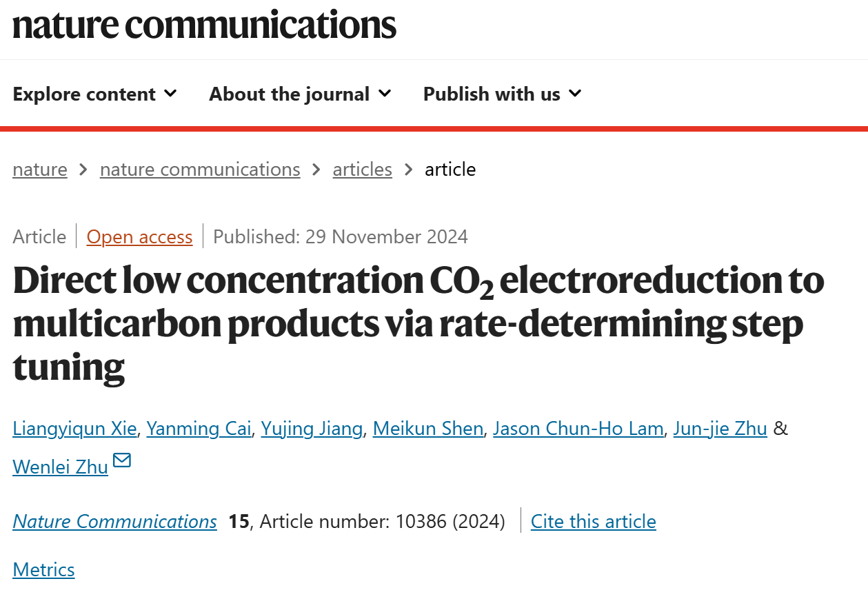Viewport: 868px width, 590px height.
Task: Click the Open access link
Action: point(139,237)
